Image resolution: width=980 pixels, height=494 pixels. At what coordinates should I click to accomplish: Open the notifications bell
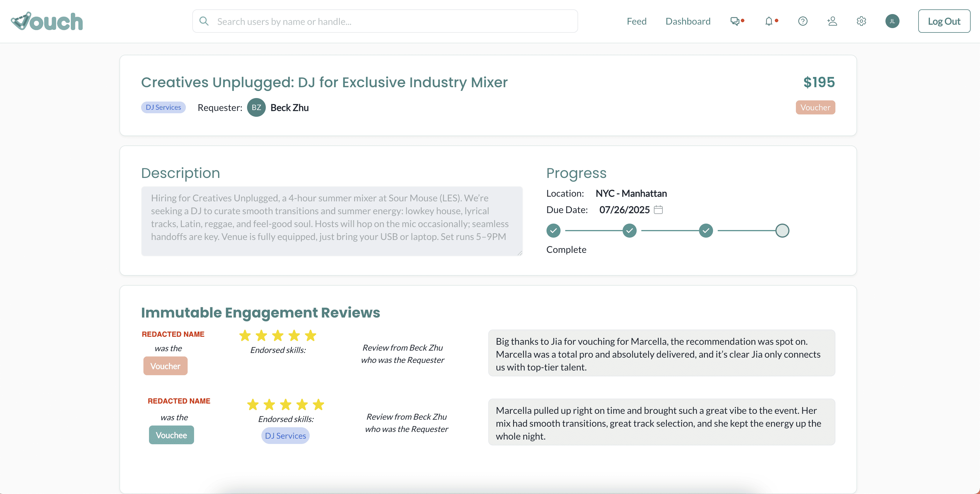(x=768, y=21)
